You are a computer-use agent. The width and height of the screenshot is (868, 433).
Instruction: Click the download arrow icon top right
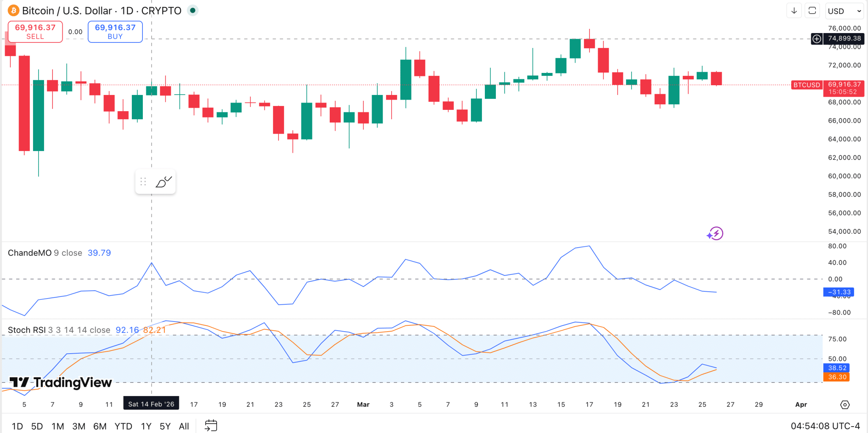794,11
